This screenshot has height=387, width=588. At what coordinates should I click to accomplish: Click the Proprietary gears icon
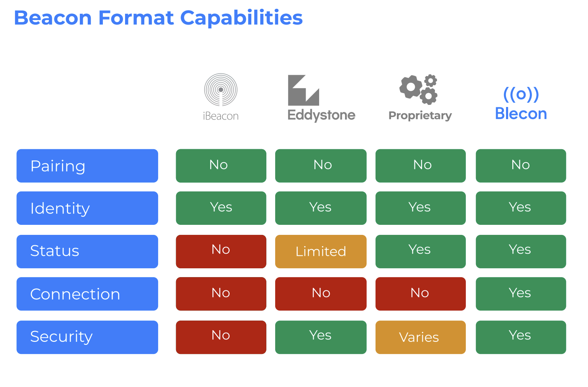pyautogui.click(x=419, y=89)
